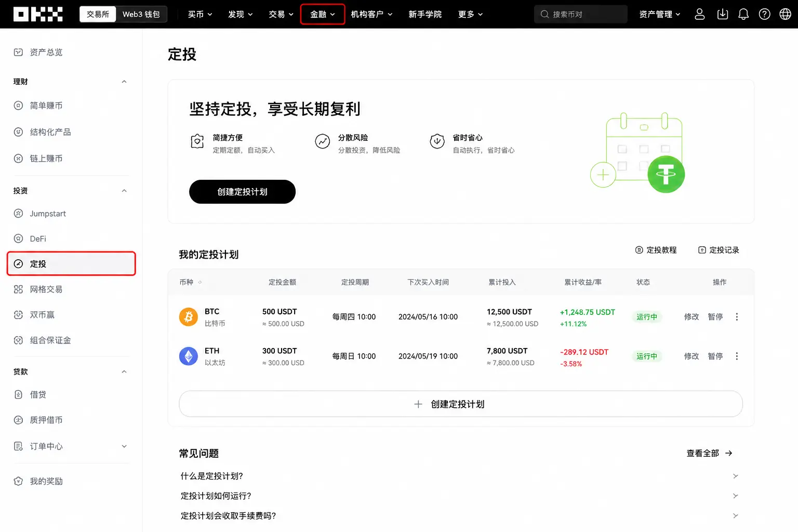Open the user profile icon
The image size is (798, 532).
point(699,14)
